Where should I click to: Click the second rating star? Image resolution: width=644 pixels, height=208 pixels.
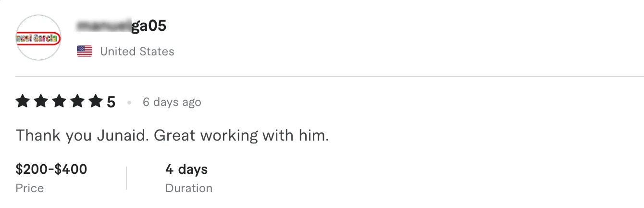(x=41, y=102)
